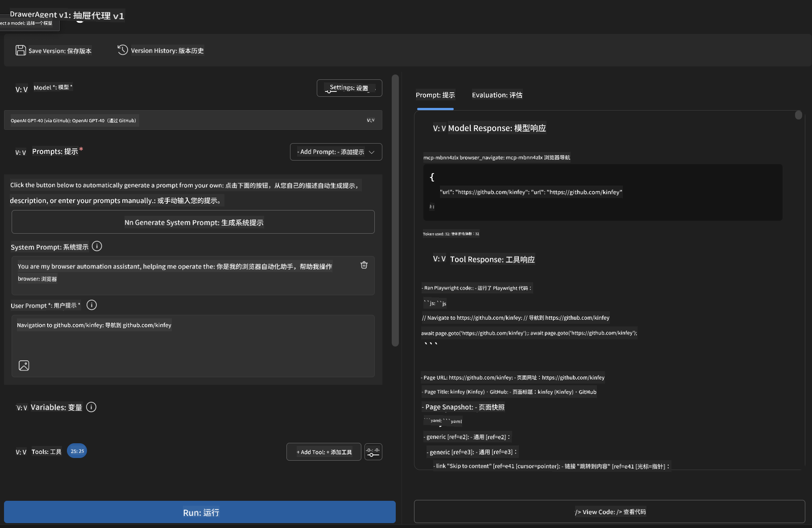Screen dimensions: 812x528
Task: Click Save Version label
Action: point(60,51)
